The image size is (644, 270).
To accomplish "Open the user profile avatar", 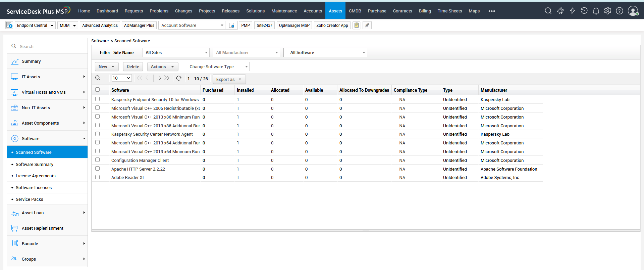I will pyautogui.click(x=633, y=11).
